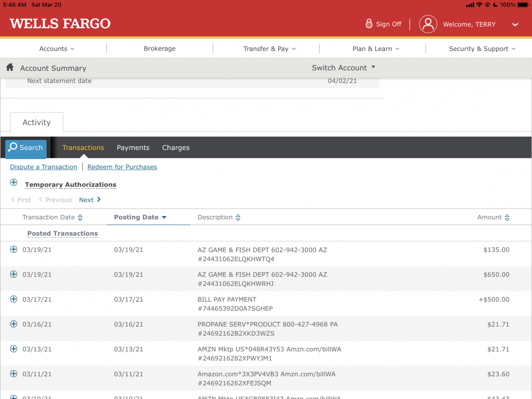The width and height of the screenshot is (532, 399).
Task: Sort by Transaction Date arrows
Action: coord(80,218)
